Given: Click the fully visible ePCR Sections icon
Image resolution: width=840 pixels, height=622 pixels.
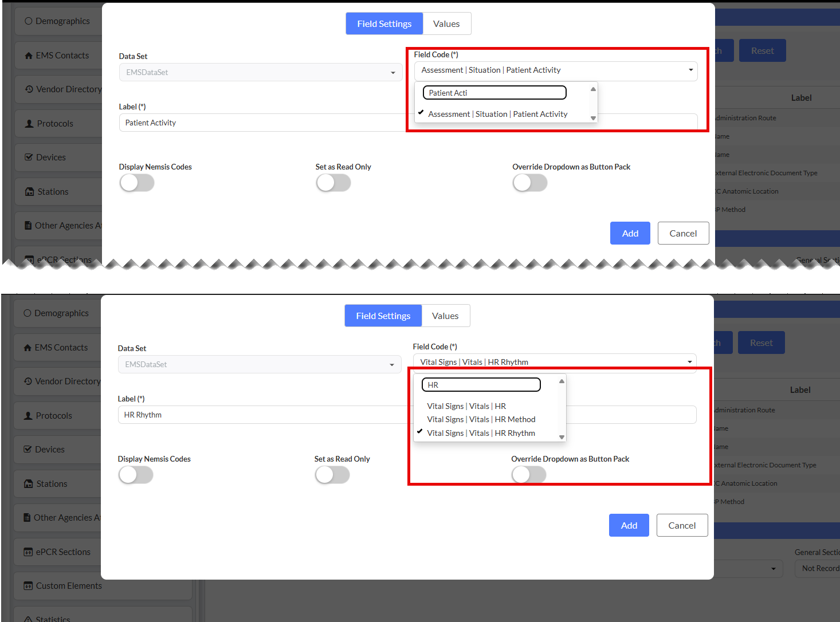Looking at the screenshot, I should (28, 552).
